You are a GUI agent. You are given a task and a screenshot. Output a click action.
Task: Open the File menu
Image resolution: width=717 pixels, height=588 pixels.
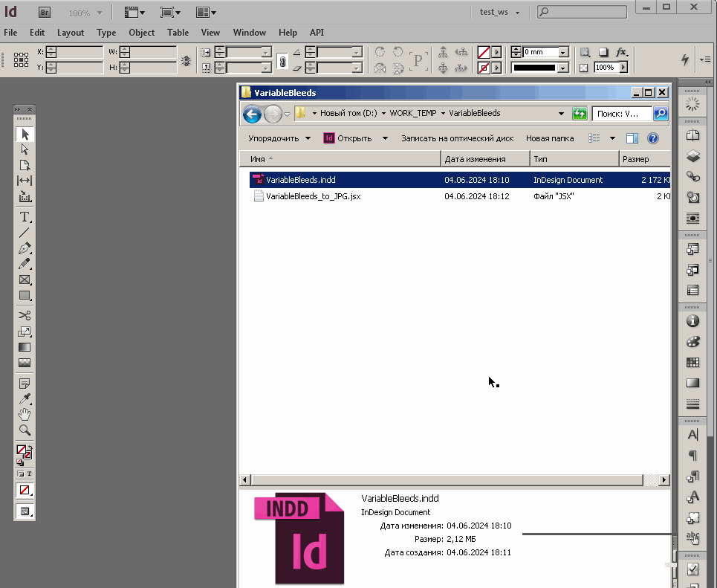click(x=10, y=33)
